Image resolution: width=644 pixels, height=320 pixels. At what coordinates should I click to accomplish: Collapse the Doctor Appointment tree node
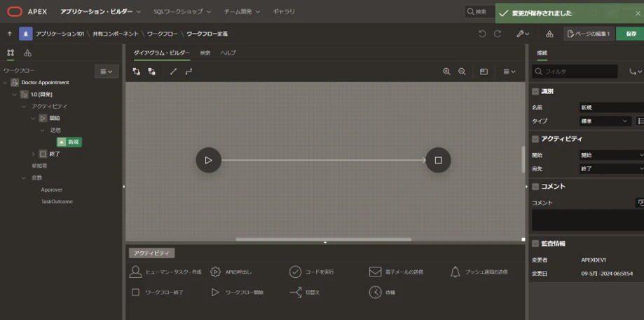(x=6, y=83)
